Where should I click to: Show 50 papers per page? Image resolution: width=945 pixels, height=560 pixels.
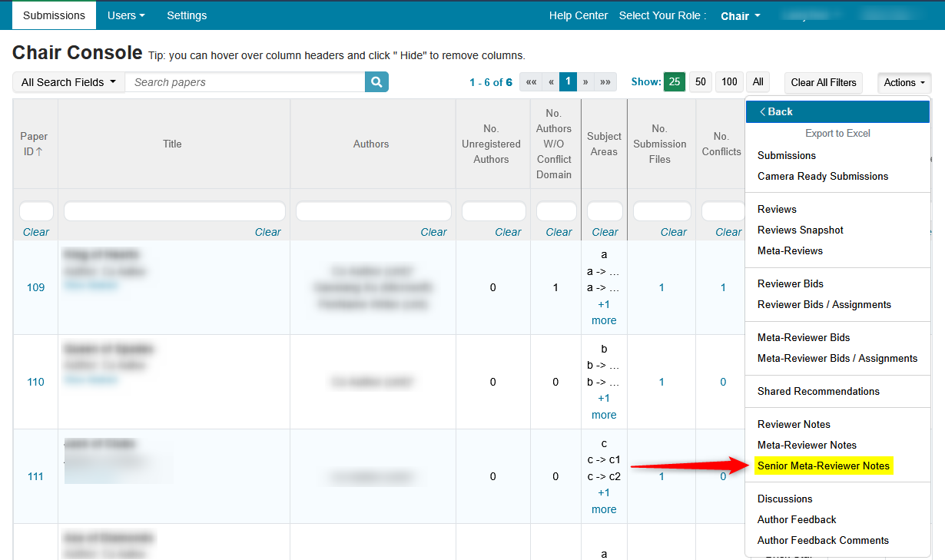[700, 82]
